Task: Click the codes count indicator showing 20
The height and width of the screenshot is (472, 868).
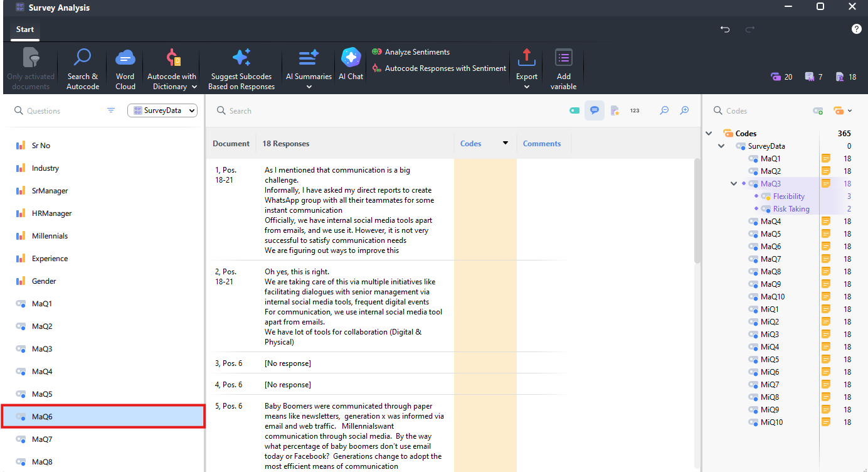Action: [781, 77]
